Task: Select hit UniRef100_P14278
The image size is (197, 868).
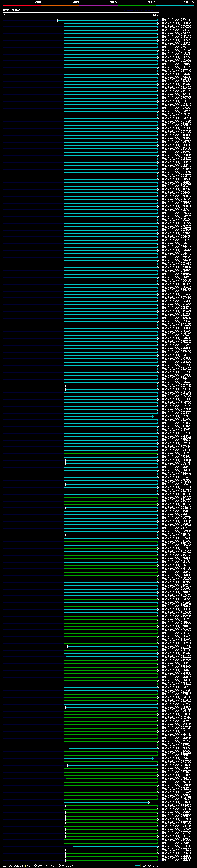Action: (177, 799)
